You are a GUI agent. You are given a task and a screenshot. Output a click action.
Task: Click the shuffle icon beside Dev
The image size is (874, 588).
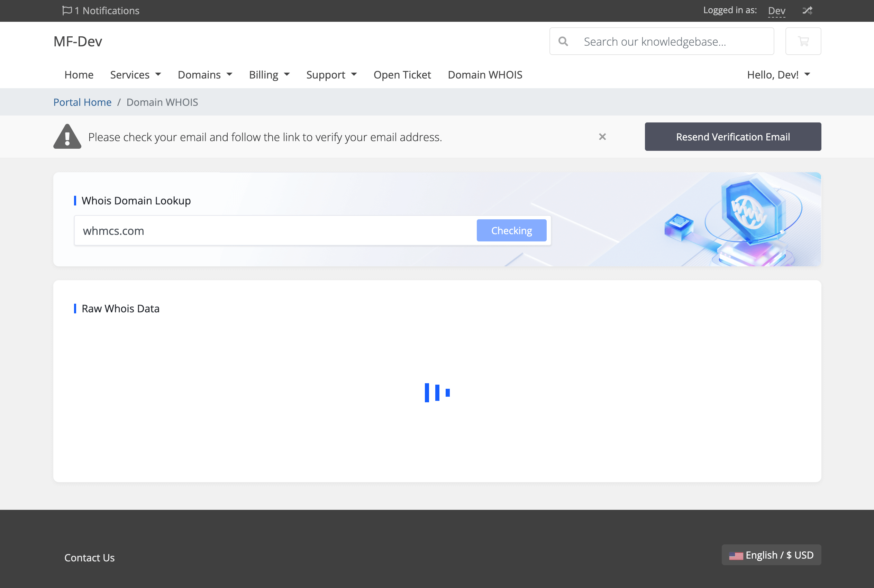(807, 10)
